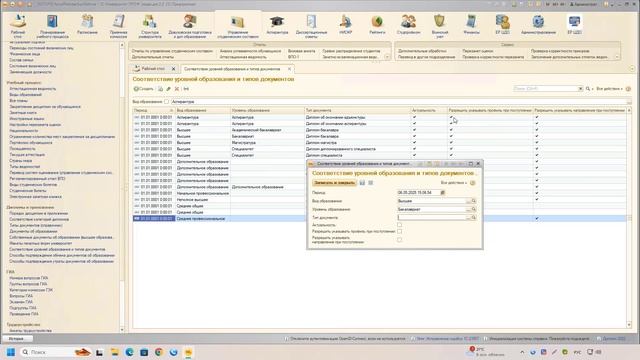Open Довузовская подготовка и доп образование section
640x360 pixels.
pos(190,25)
